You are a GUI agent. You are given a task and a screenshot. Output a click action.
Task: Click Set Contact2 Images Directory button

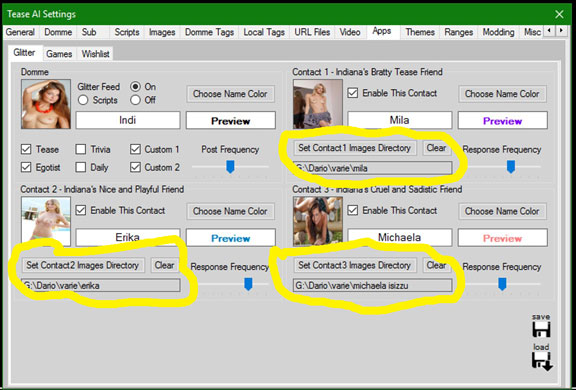[83, 265]
